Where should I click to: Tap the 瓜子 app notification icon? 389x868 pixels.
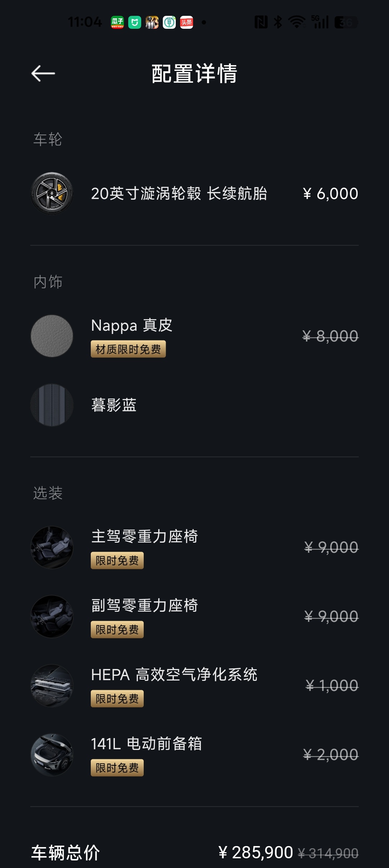117,22
